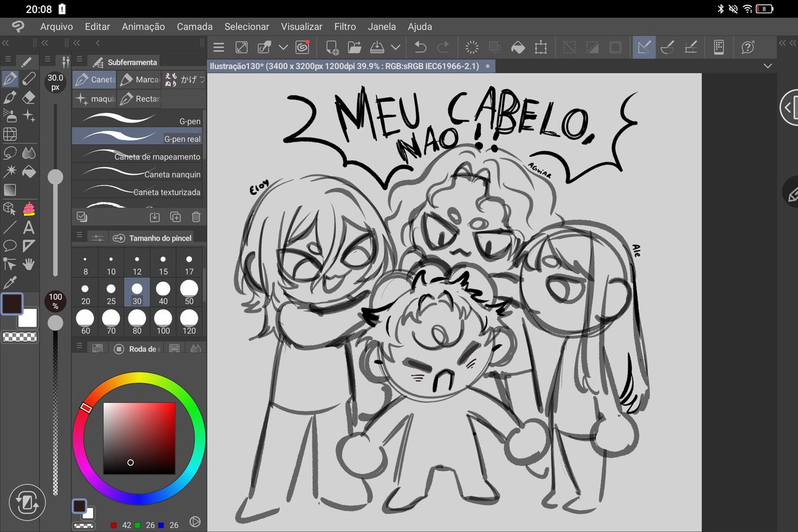The image size is (798, 532).
Task: Toggle snap to special ruler
Action: tap(668, 47)
